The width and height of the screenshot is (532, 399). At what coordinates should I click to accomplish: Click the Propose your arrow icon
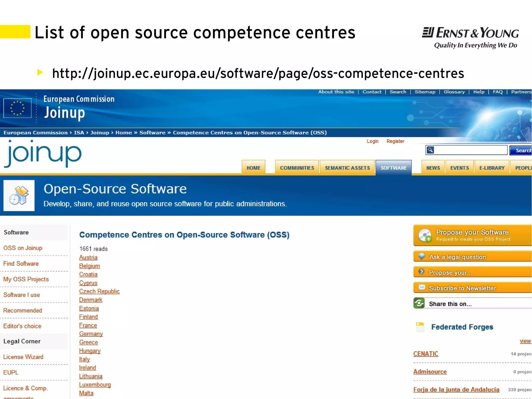pyautogui.click(x=422, y=272)
